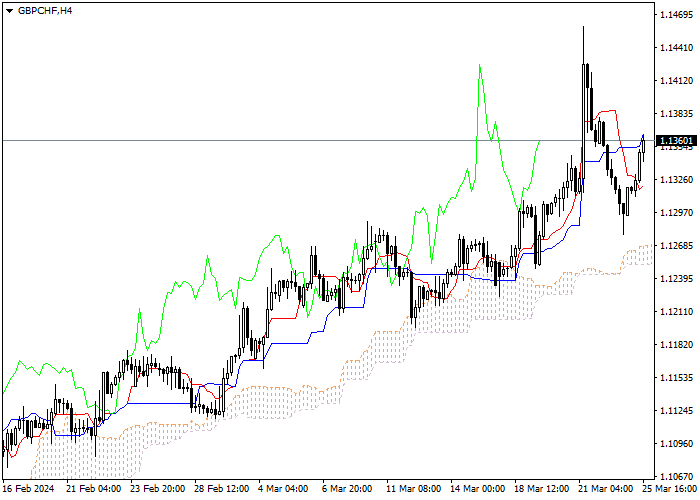This screenshot has width=700, height=500.
Task: Click the 1.11245 price axis label
Action: point(676,411)
